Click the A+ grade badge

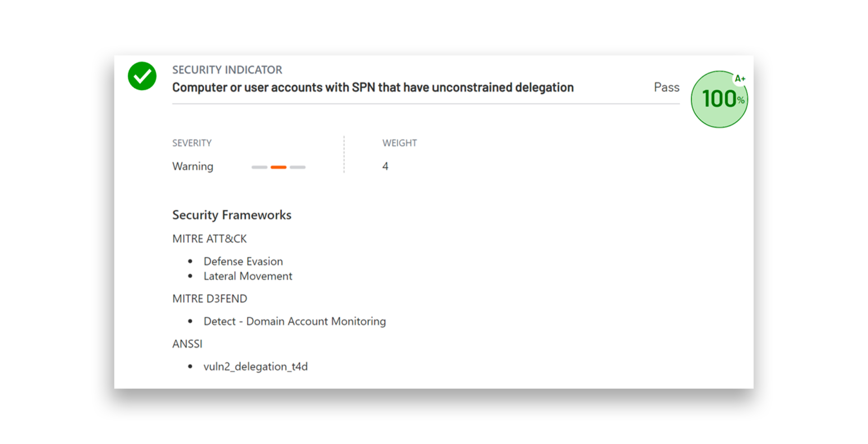740,79
